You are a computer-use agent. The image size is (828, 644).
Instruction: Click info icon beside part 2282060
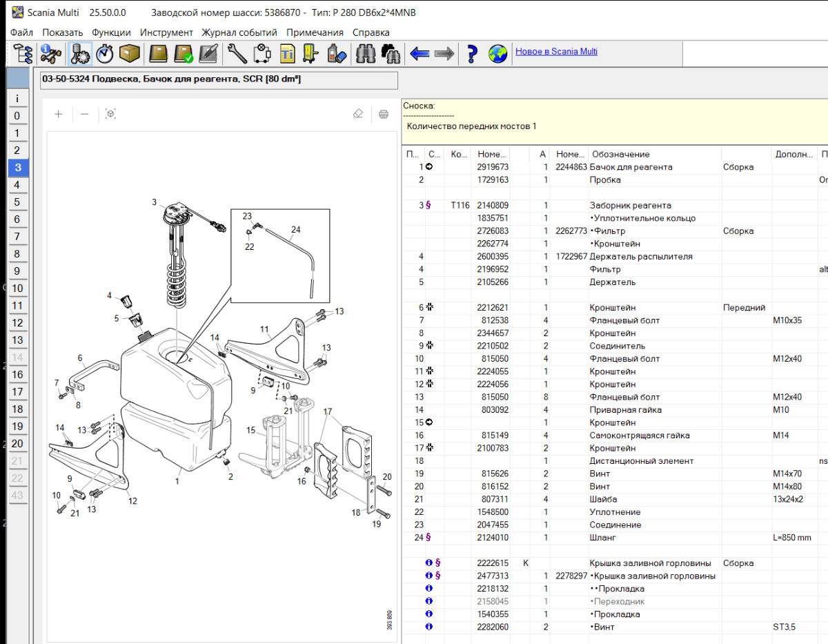click(x=429, y=627)
